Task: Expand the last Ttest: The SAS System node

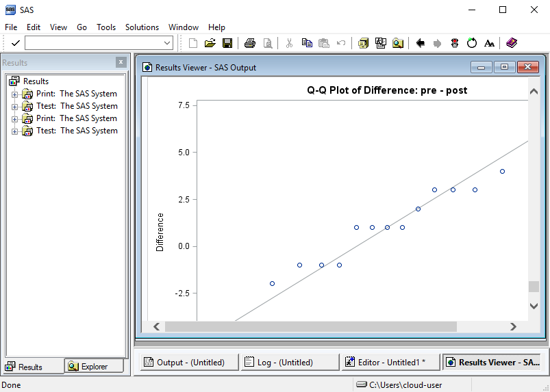Action: [14, 131]
